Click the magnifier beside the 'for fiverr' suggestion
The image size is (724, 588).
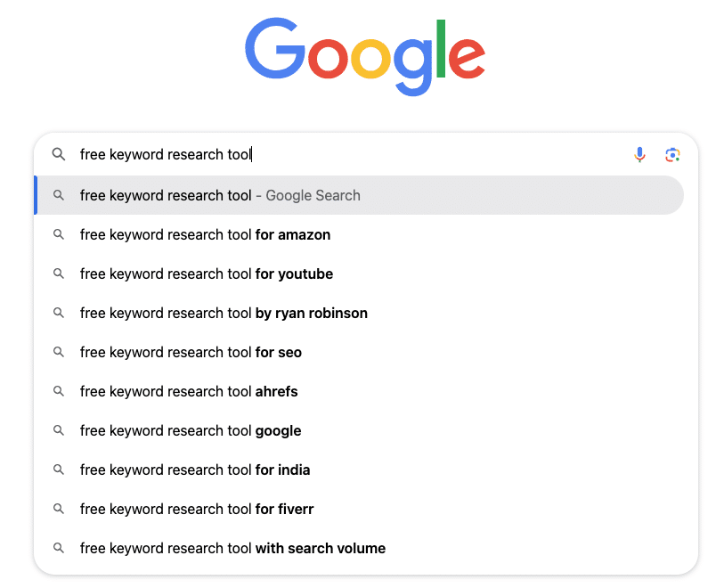[58, 509]
